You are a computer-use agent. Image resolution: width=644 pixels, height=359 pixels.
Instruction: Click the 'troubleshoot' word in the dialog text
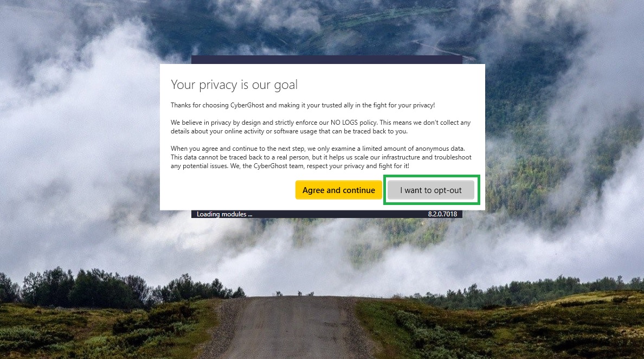point(453,157)
